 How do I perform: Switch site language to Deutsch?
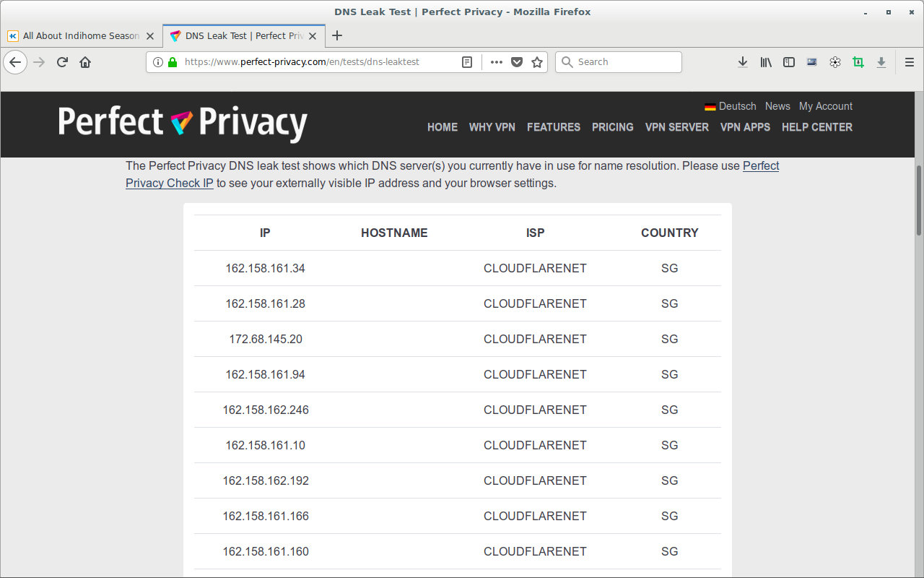(738, 106)
